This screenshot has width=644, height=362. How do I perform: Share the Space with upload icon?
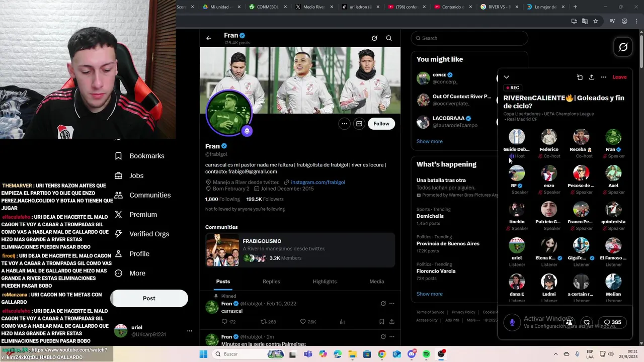(x=592, y=77)
